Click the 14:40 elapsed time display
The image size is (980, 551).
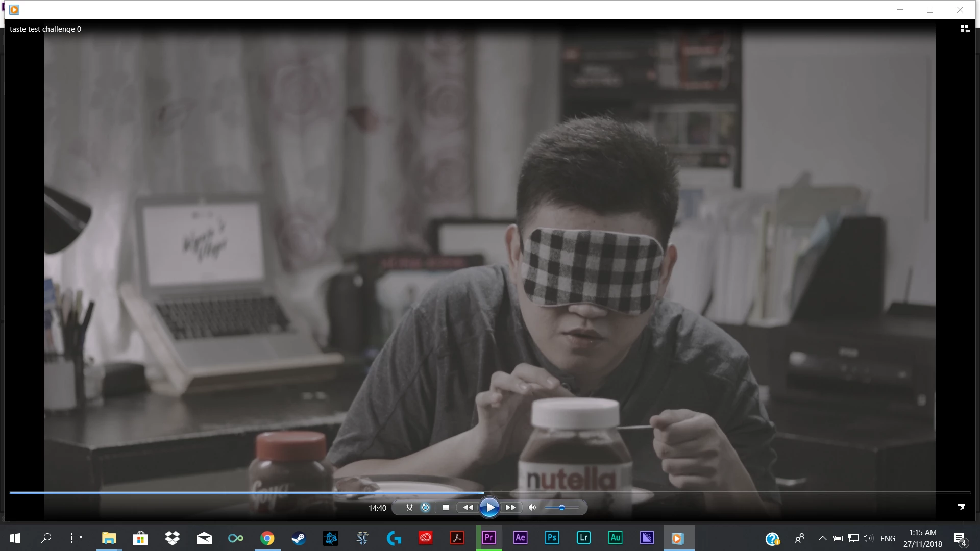pyautogui.click(x=377, y=508)
